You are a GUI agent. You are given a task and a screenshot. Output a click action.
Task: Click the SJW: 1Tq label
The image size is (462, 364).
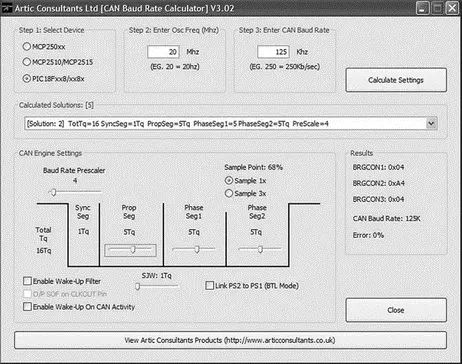pos(156,275)
